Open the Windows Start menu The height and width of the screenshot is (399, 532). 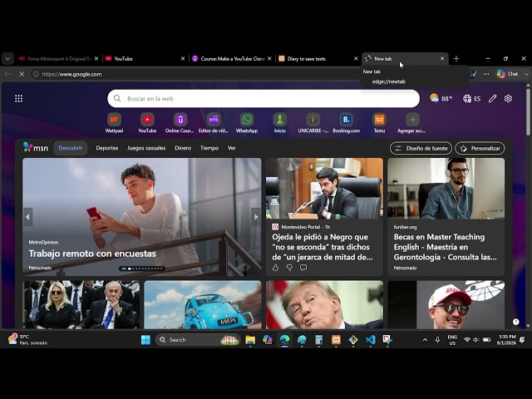point(146,340)
